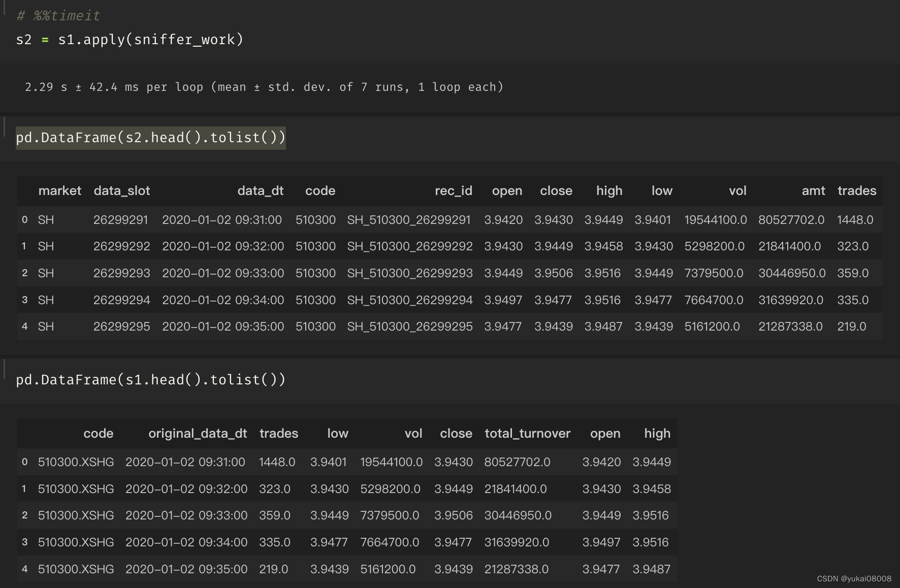This screenshot has width=900, height=588.
Task: Select the pd.DataFrame(s2.head().tolist()) code cell
Action: tap(151, 138)
